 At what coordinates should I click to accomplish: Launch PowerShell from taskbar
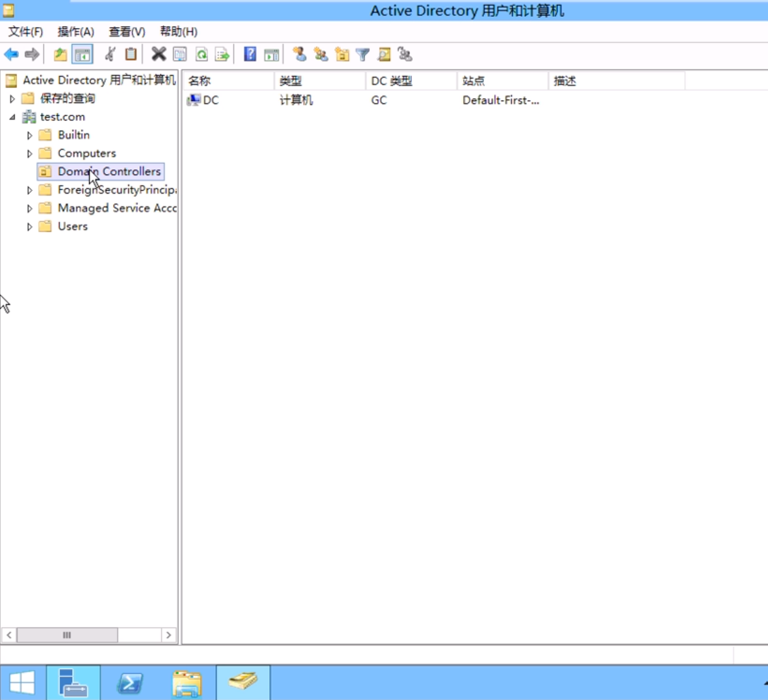[130, 682]
